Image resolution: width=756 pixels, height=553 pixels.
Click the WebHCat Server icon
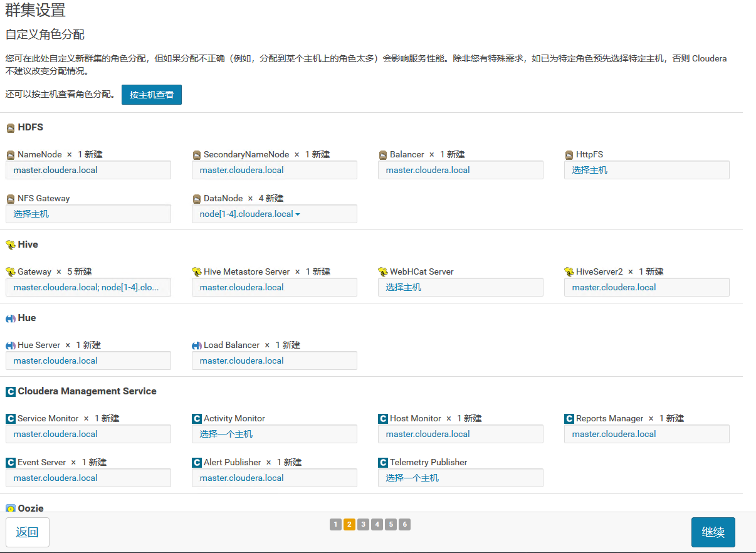383,271
